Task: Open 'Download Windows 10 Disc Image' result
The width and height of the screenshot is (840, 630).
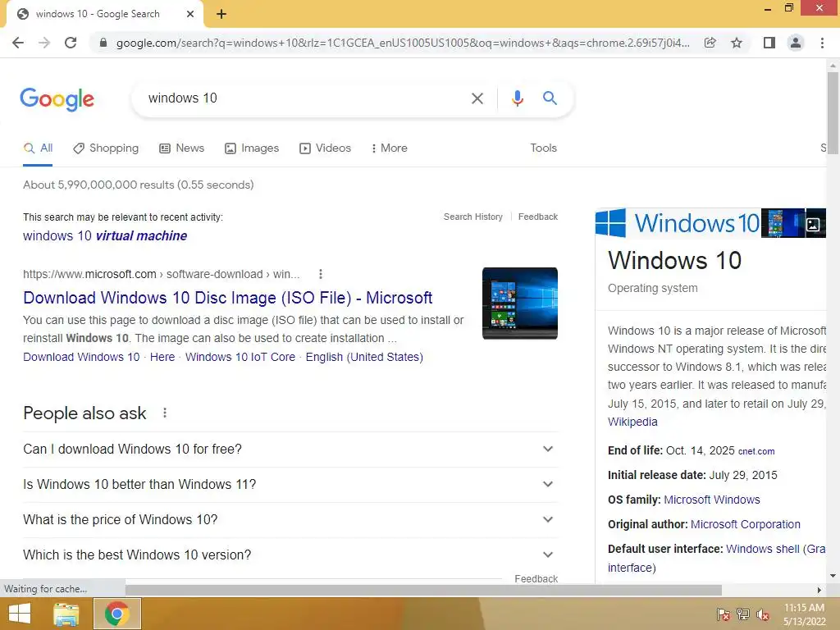Action: [x=228, y=298]
